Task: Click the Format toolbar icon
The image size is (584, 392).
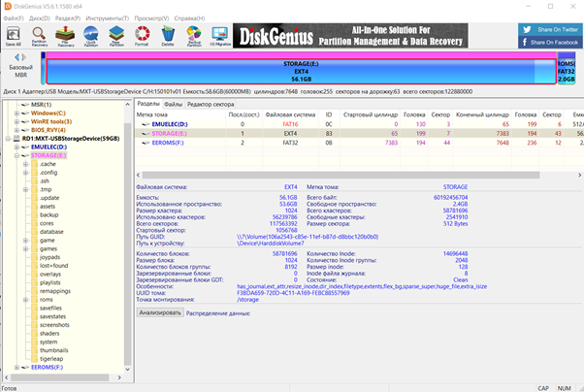Action: click(x=142, y=36)
